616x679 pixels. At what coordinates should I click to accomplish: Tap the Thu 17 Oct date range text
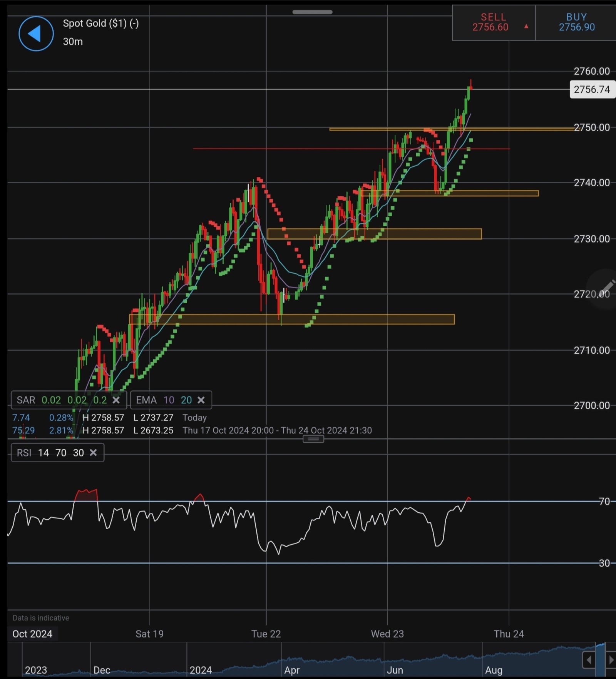[x=277, y=430]
